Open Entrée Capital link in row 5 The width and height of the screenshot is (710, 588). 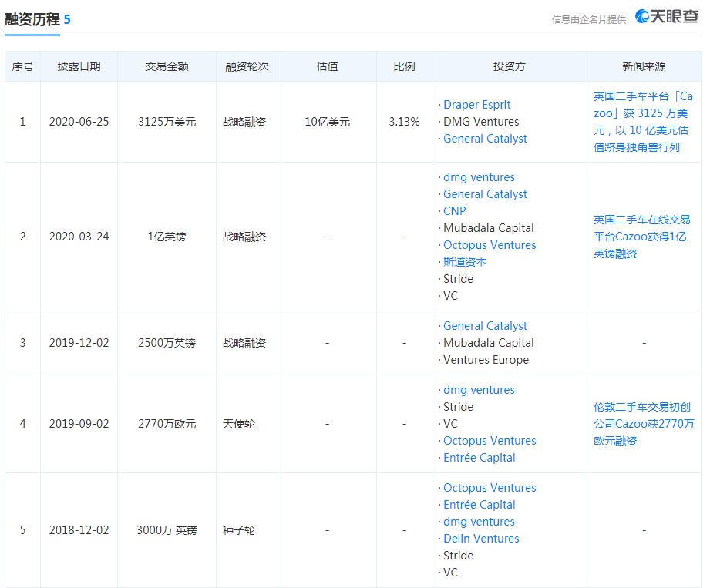pyautogui.click(x=479, y=505)
